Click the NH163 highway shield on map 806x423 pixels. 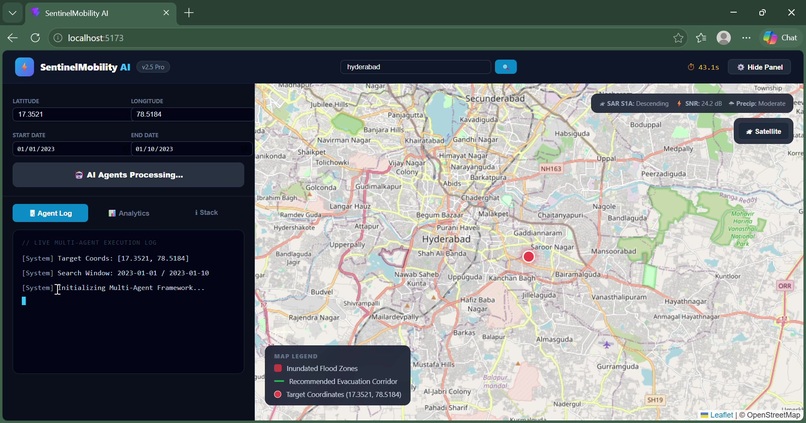[x=551, y=169]
